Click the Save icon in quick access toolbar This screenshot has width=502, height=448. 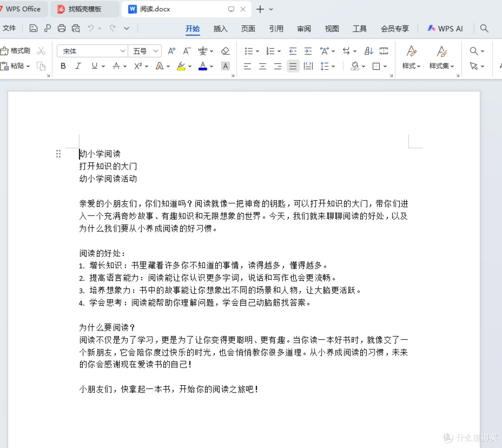pos(33,28)
